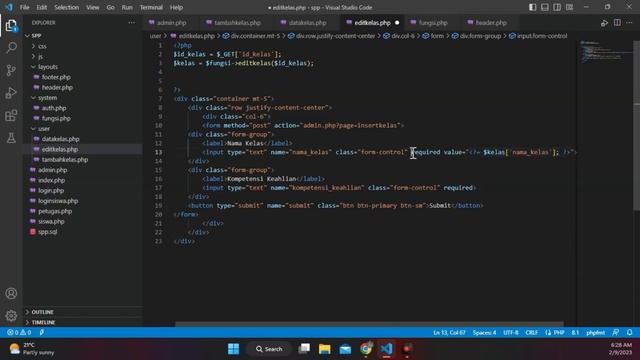This screenshot has width=640, height=360.
Task: Open the Selection menu
Action: [x=66, y=7]
